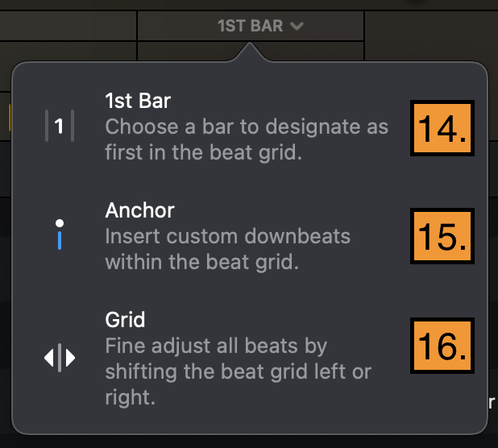Select the 1st Bar icon

[60, 126]
